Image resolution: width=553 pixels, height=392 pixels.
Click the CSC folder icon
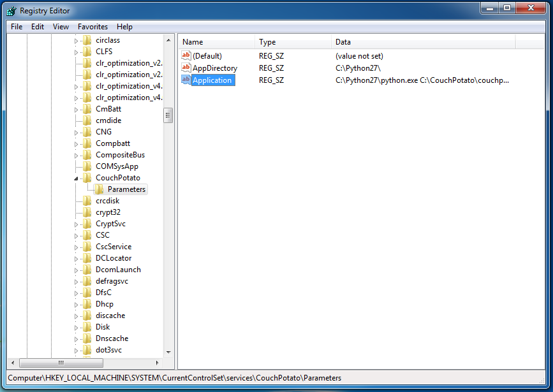coord(87,235)
